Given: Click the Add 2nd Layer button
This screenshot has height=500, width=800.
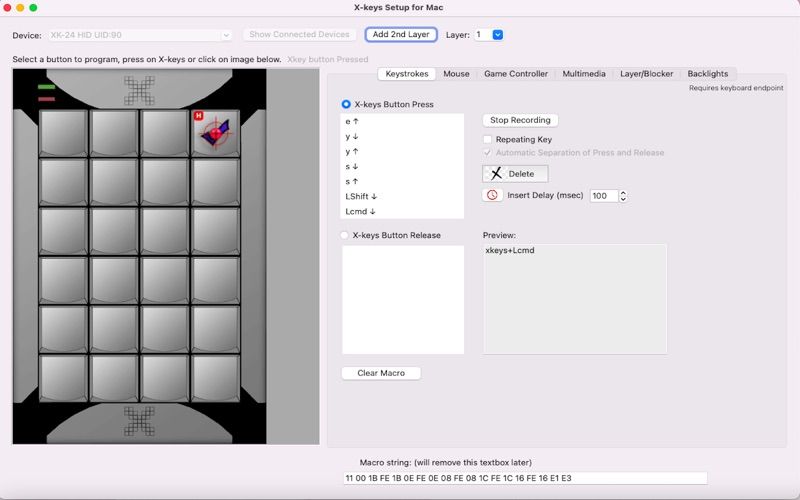Looking at the screenshot, I should (401, 35).
